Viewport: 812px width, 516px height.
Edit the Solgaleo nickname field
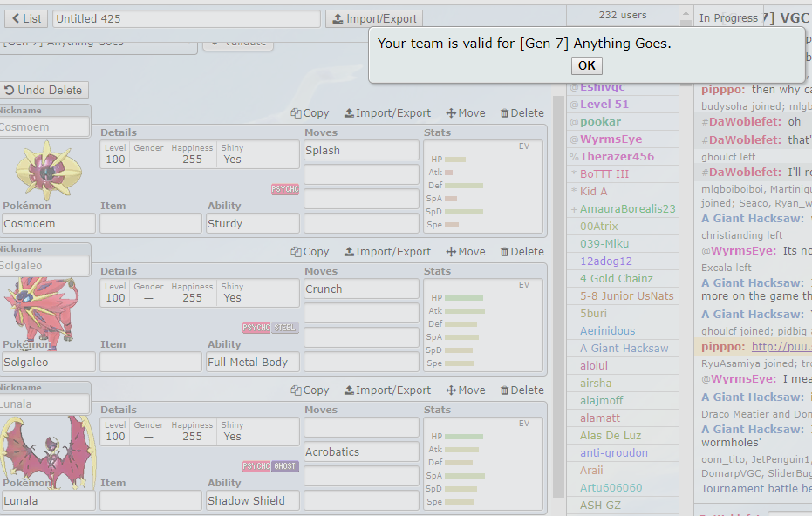click(x=44, y=266)
